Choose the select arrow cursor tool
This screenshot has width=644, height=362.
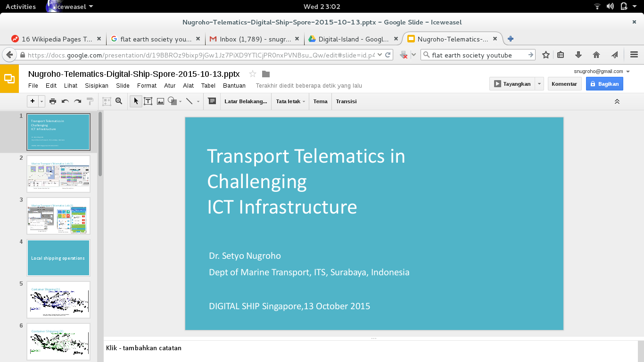coord(136,101)
